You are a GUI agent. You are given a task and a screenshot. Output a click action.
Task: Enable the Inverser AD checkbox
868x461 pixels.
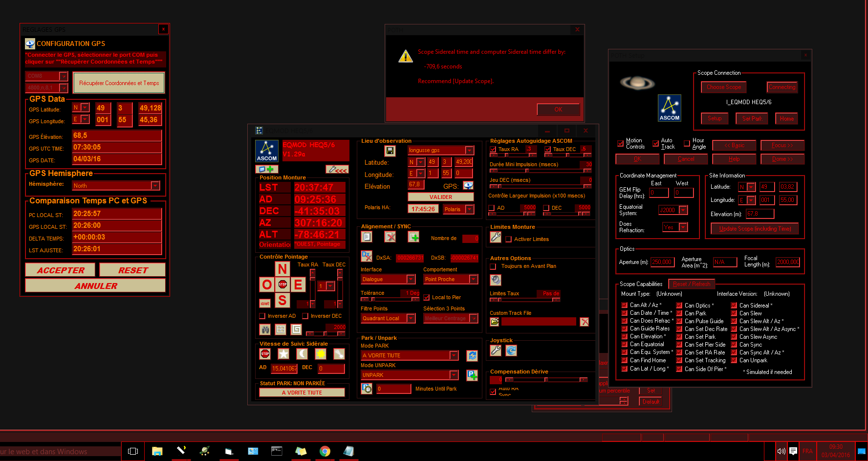262,316
